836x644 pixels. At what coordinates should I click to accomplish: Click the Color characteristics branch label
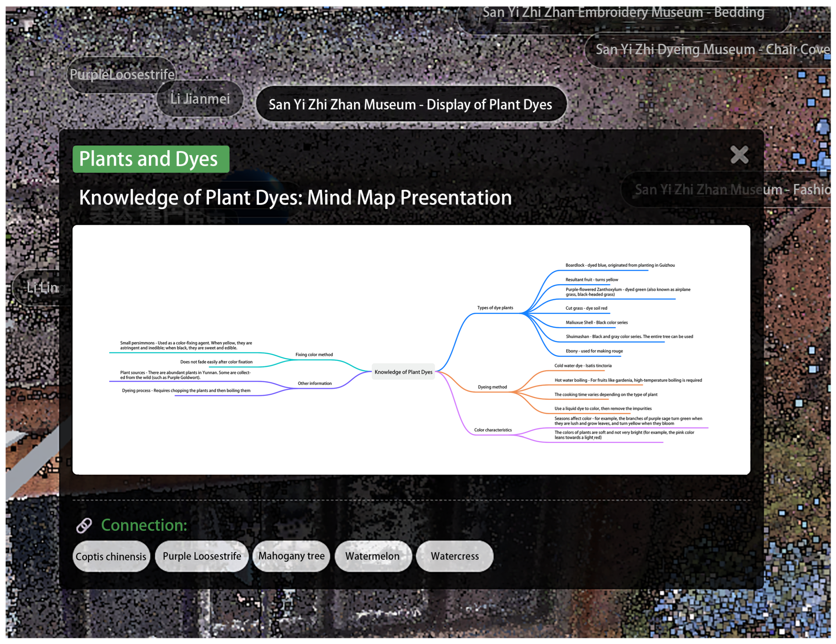tap(493, 430)
